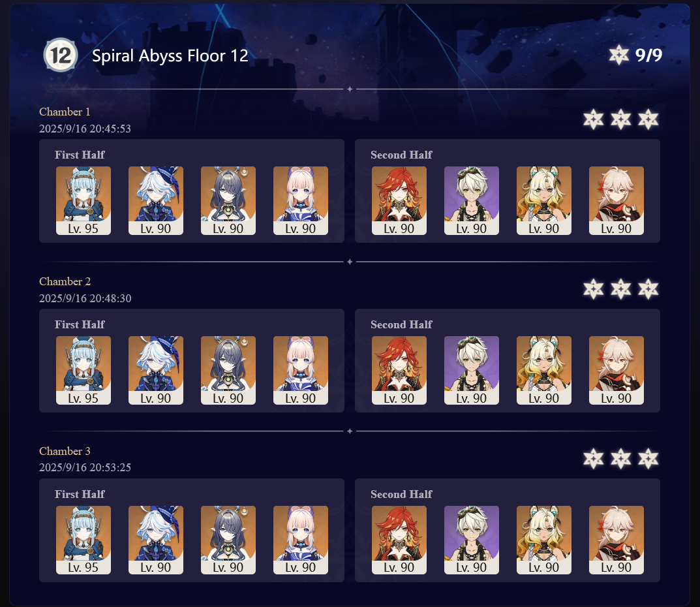Select red-haired character in Chamber 1 Second Half
This screenshot has height=607, width=700.
[399, 200]
